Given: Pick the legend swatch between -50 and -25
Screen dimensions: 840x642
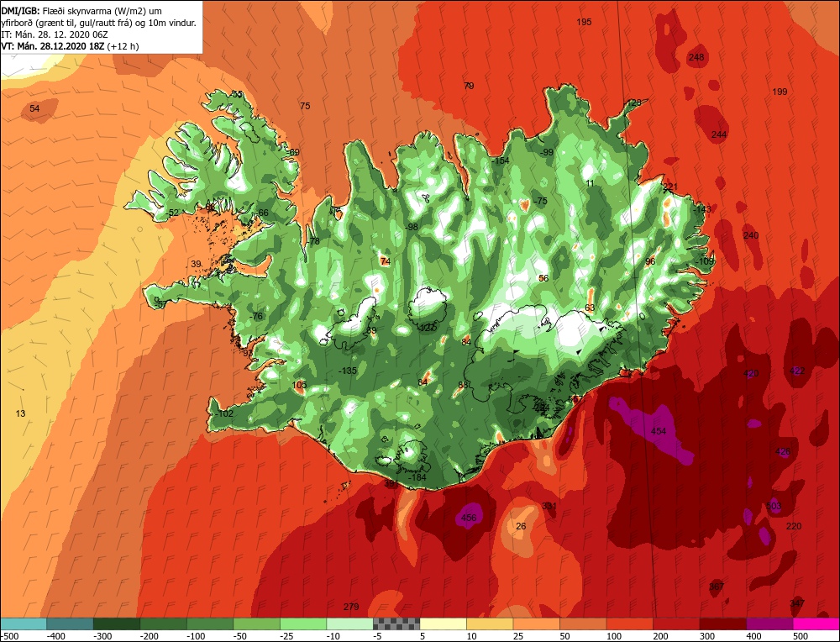Looking at the screenshot, I should [256, 624].
